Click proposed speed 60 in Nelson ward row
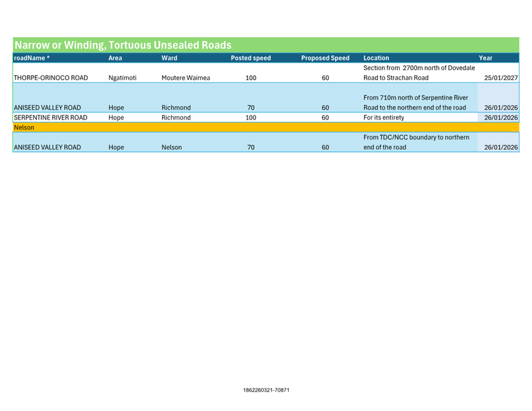 coord(325,147)
